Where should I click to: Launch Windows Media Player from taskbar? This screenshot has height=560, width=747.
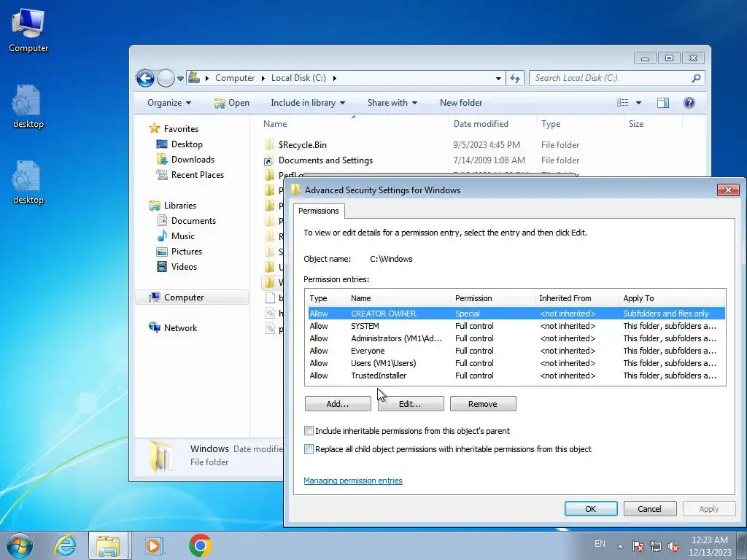pos(153,545)
